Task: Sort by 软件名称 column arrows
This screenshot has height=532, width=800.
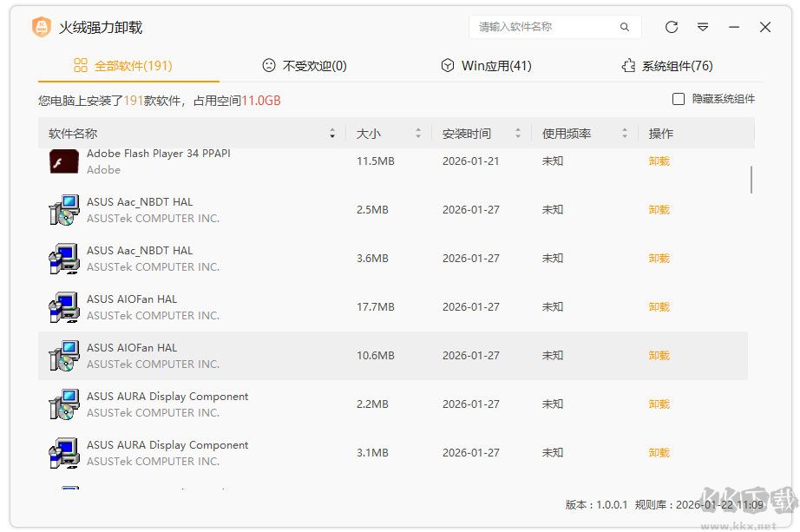Action: pos(332,134)
